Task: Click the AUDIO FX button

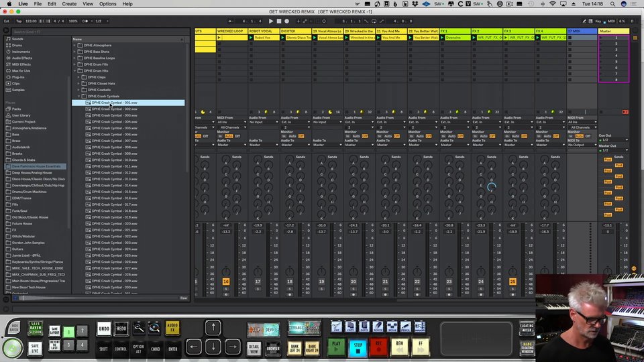Action: (x=172, y=328)
